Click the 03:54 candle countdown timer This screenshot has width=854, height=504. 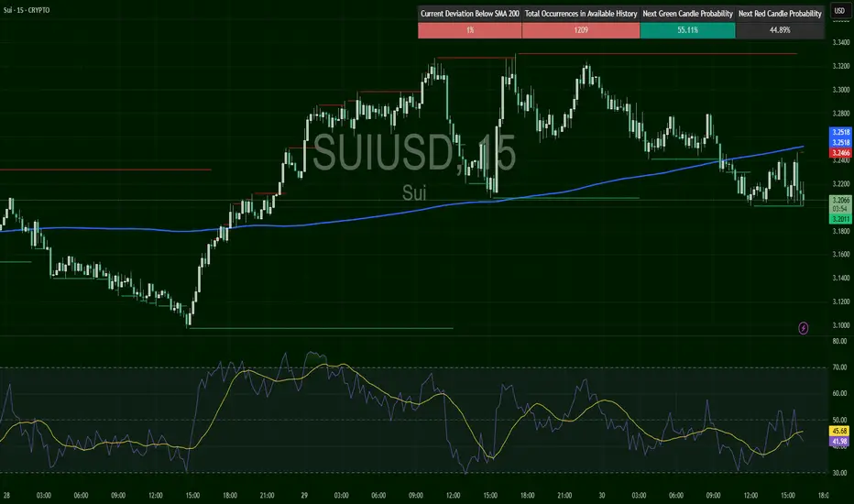pos(840,209)
